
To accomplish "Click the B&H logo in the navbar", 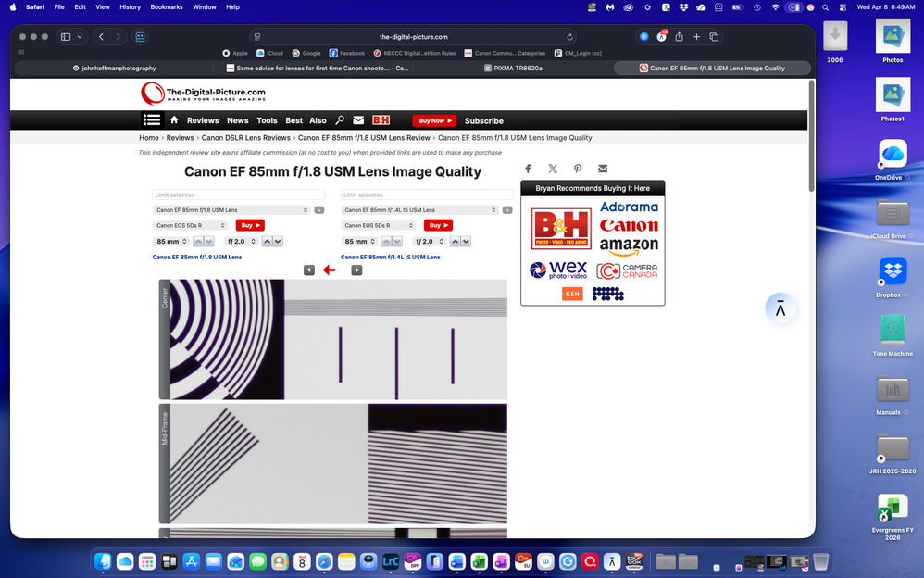I will point(381,120).
